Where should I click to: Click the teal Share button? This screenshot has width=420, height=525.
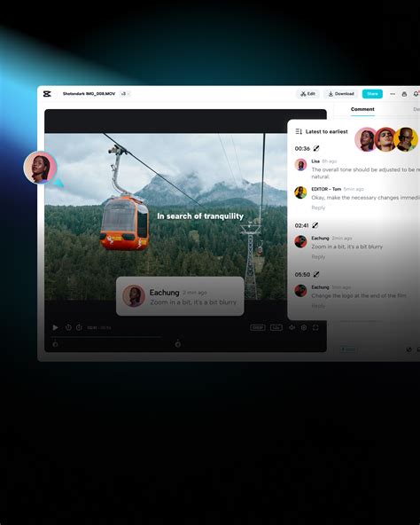pos(372,94)
